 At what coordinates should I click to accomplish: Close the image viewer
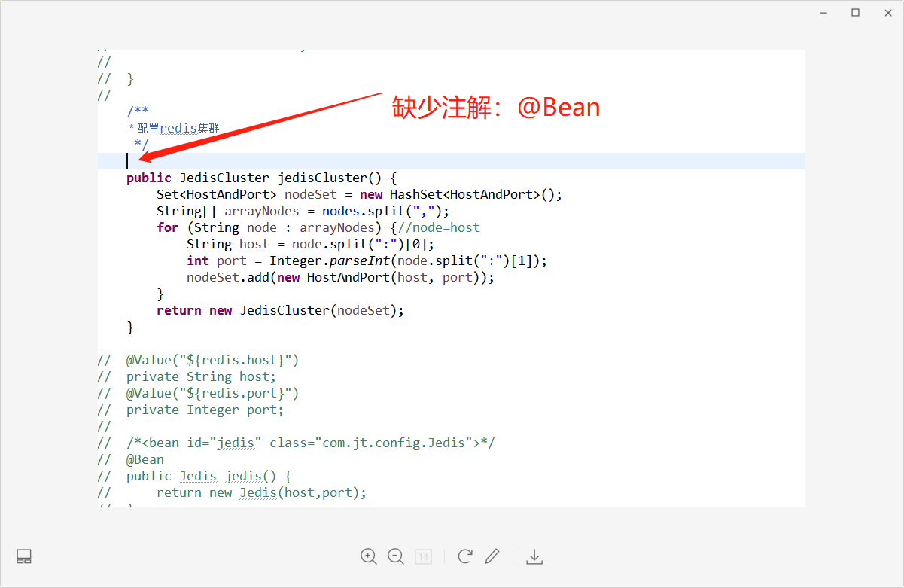tap(887, 12)
